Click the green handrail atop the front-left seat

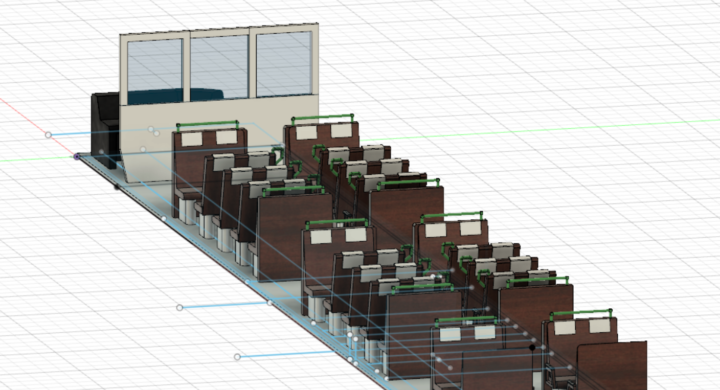click(207, 124)
